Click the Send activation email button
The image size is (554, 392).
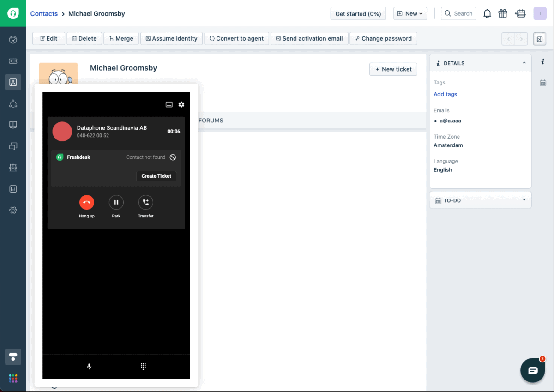(x=309, y=39)
